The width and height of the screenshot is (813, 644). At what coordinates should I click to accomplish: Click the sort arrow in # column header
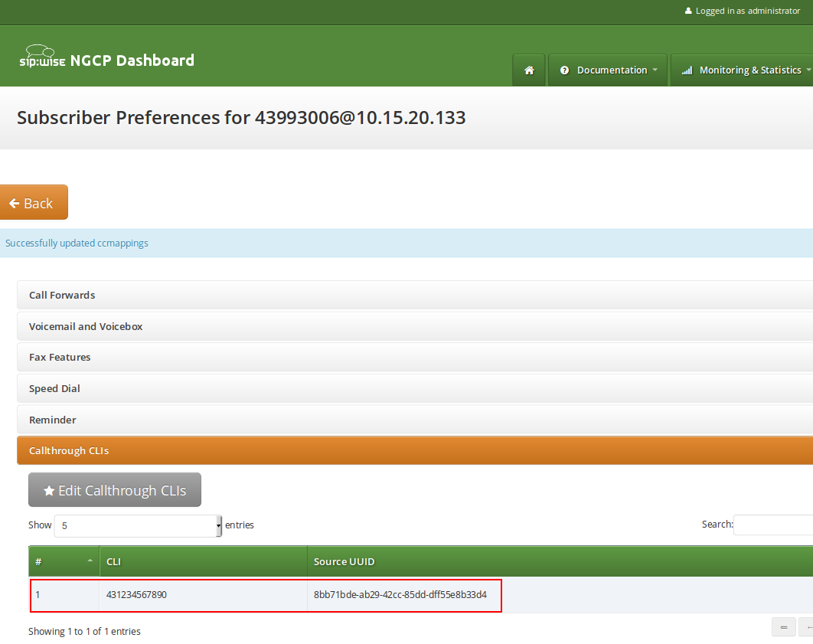pyautogui.click(x=90, y=561)
